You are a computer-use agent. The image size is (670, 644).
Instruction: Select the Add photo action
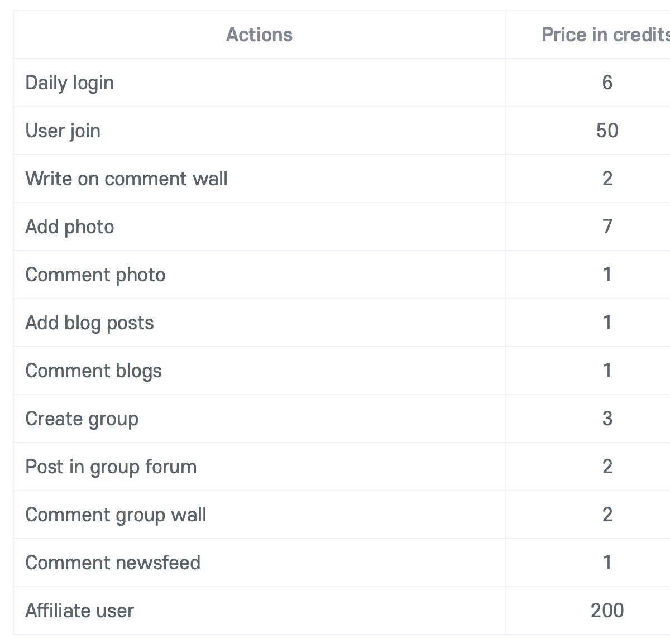(x=70, y=227)
